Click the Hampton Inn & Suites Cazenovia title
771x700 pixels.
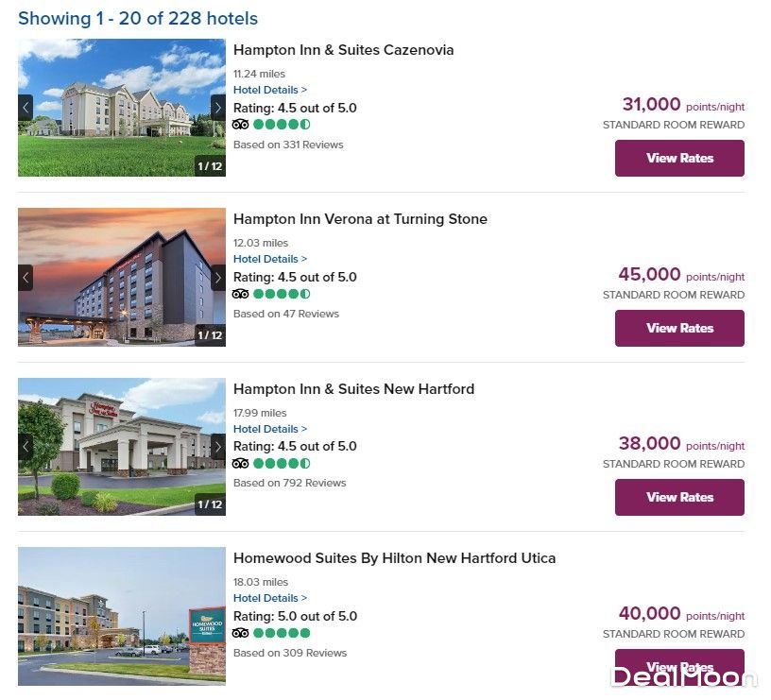343,50
